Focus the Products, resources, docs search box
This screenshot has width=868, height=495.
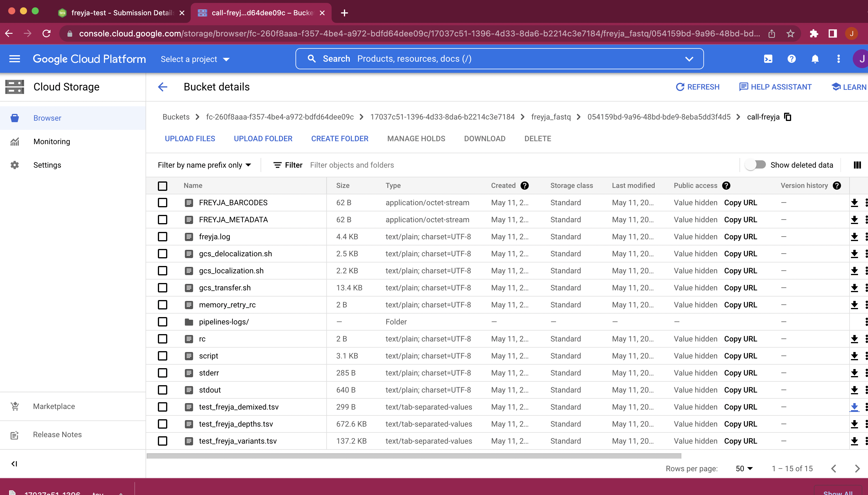pos(499,59)
